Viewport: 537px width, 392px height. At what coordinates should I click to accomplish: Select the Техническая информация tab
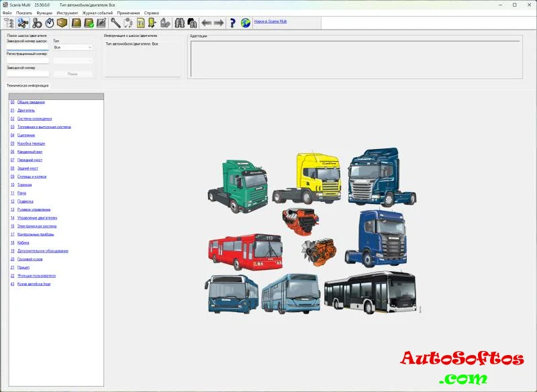click(x=28, y=86)
